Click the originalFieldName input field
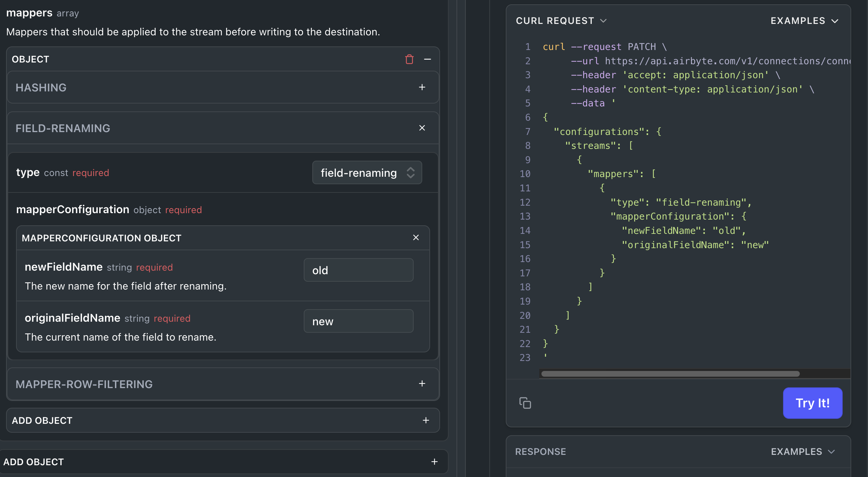 coord(358,321)
